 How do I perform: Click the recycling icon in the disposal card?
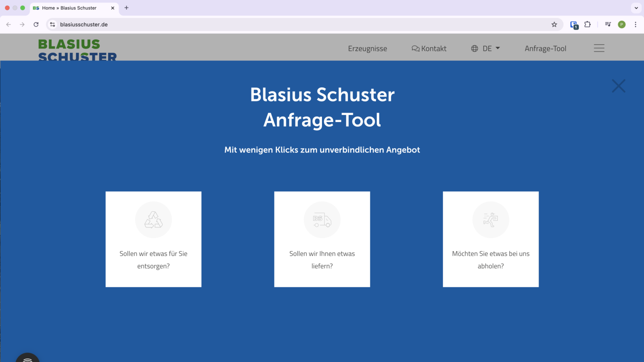(154, 220)
